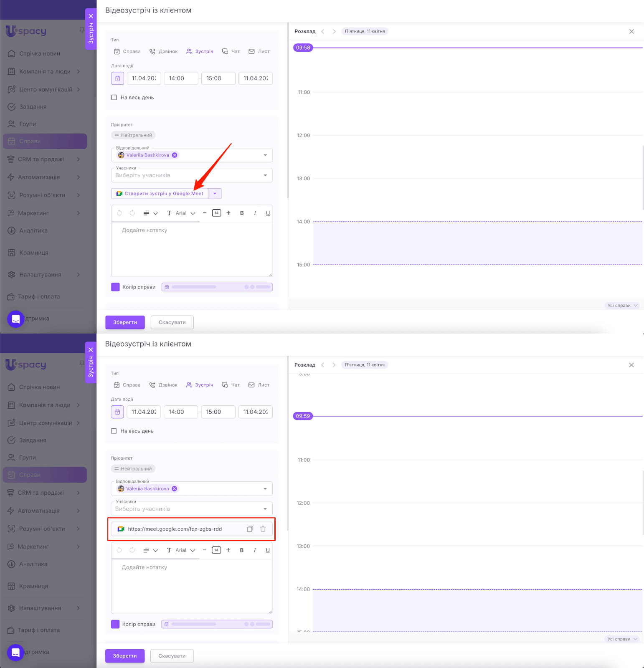The height and width of the screenshot is (668, 644).
Task: Open the date calendar icon in the lower screenshot
Action: 117,412
